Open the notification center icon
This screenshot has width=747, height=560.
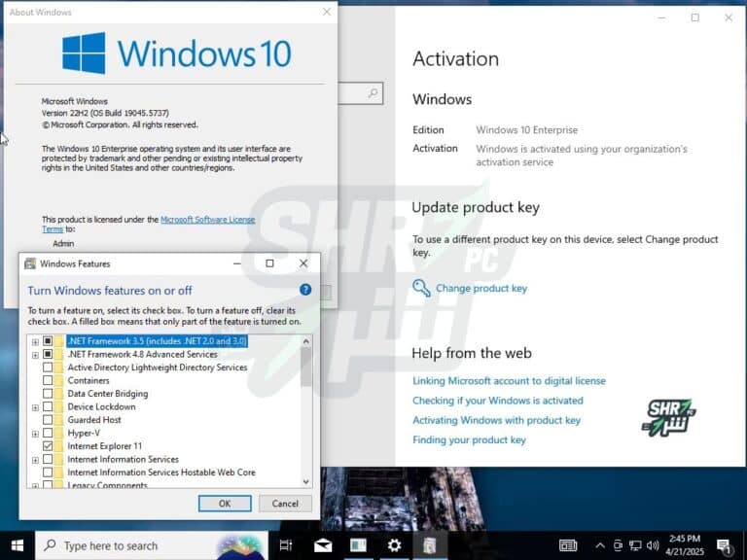[724, 545]
